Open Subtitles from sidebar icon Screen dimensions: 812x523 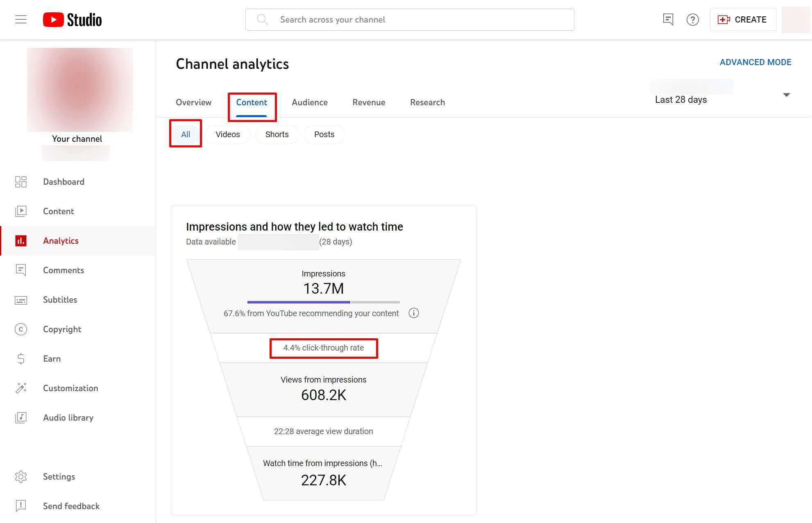coord(21,300)
